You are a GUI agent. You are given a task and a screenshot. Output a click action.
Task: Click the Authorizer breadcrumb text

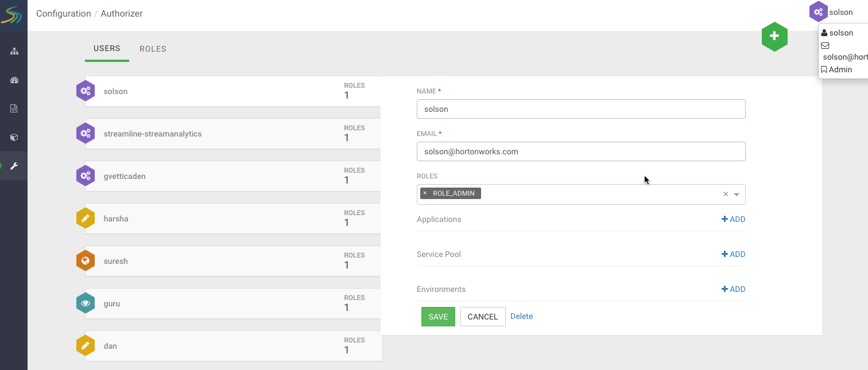[122, 14]
